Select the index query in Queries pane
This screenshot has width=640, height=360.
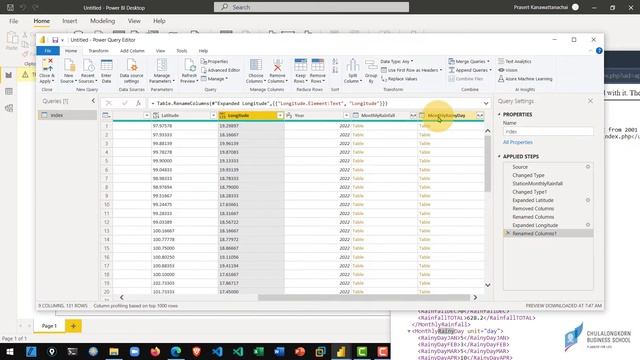point(67,115)
